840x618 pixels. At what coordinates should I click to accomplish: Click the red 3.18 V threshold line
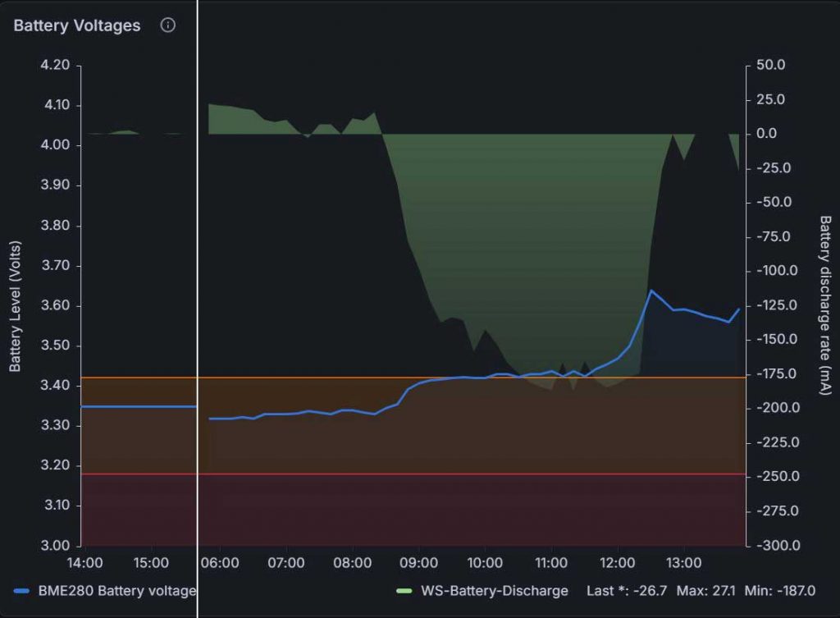tap(413, 474)
